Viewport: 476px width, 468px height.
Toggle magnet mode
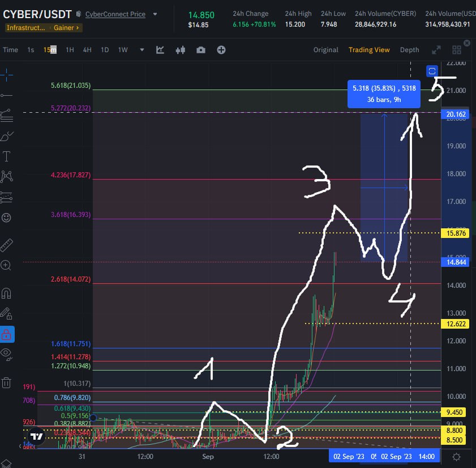tap(6, 293)
